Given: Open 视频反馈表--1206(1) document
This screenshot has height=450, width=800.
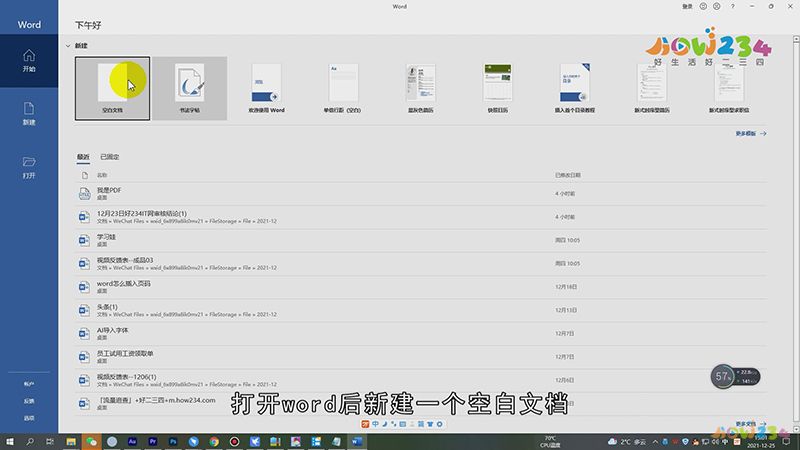Looking at the screenshot, I should [x=421, y=380].
